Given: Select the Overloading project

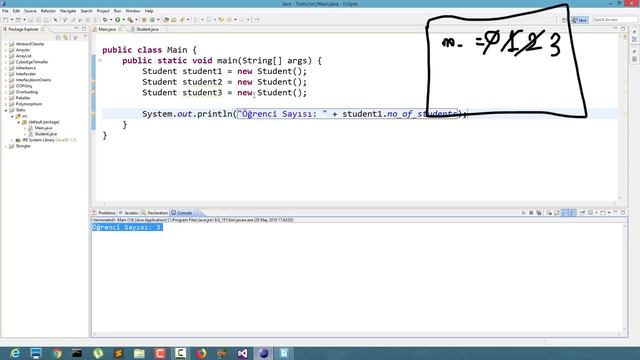Looking at the screenshot, I should (27, 92).
